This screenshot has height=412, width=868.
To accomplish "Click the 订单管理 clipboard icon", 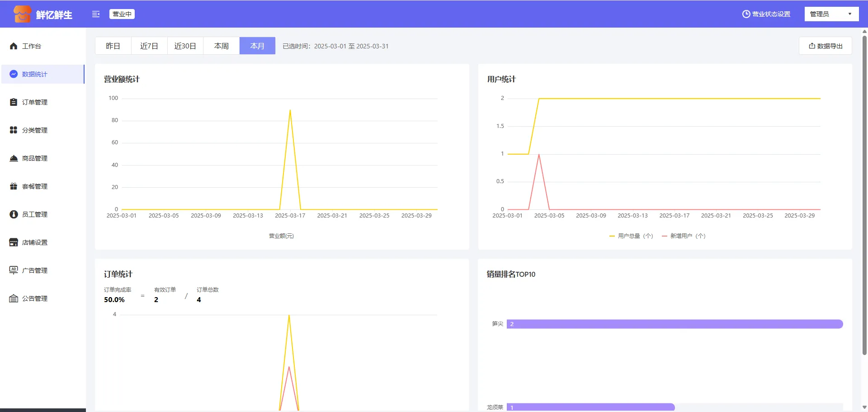I will (14, 102).
